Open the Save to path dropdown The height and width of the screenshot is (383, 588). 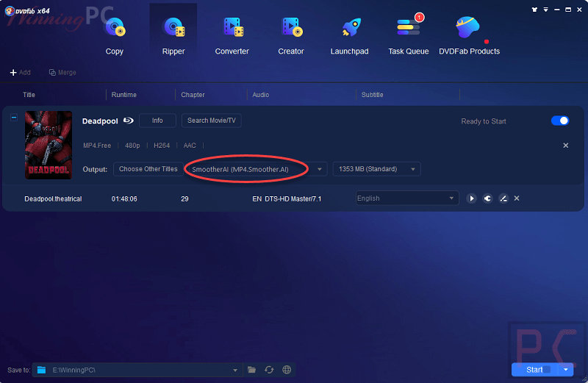(x=235, y=371)
